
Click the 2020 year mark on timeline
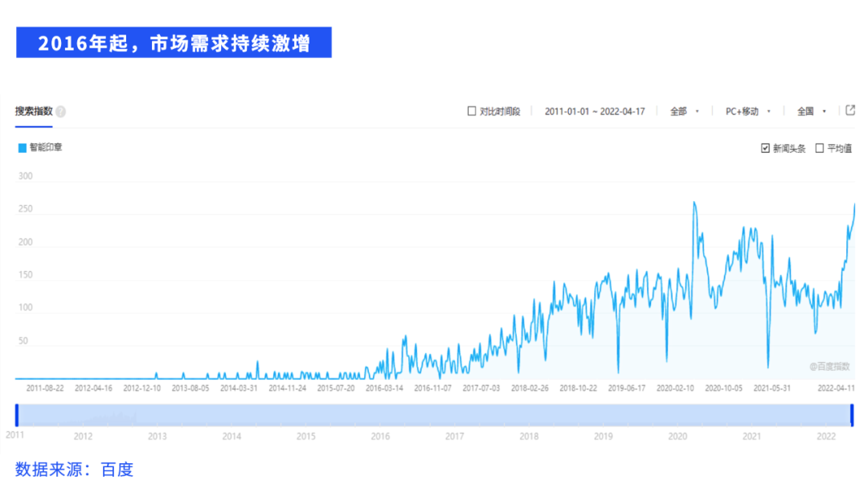(x=678, y=437)
